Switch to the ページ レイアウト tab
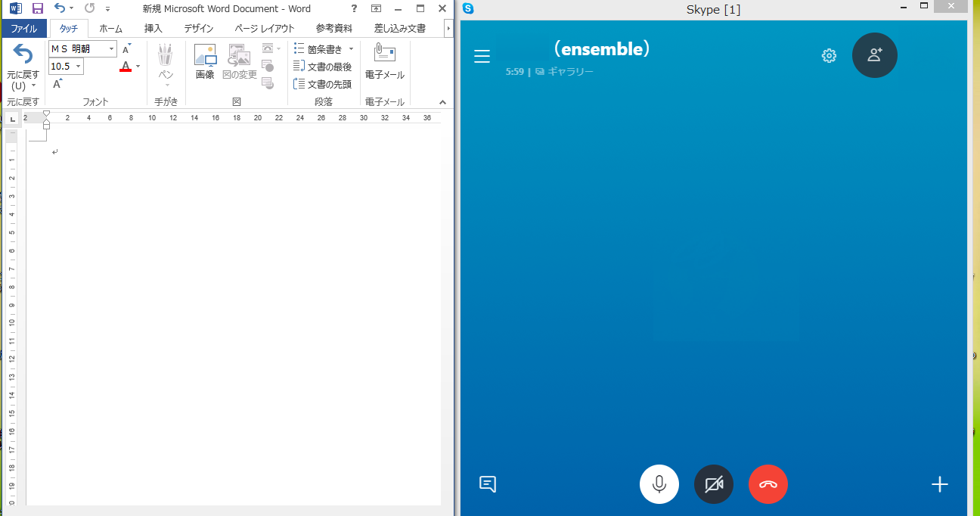980x516 pixels. tap(265, 29)
